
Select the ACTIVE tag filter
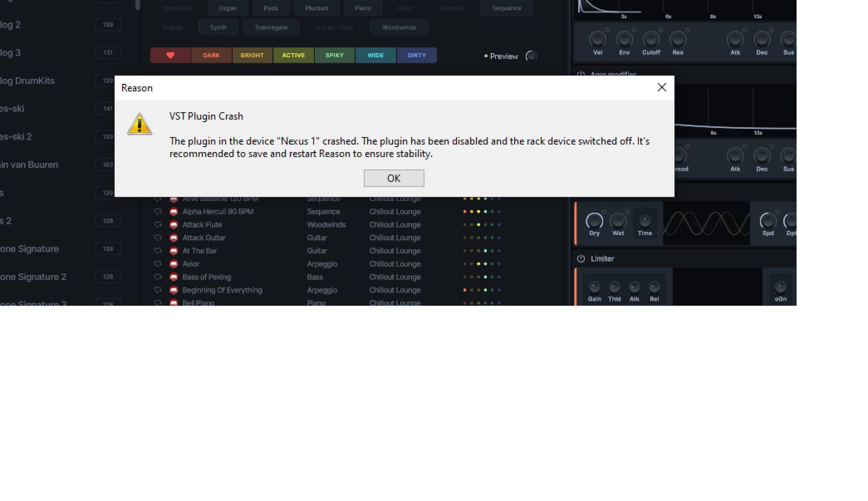(x=293, y=55)
